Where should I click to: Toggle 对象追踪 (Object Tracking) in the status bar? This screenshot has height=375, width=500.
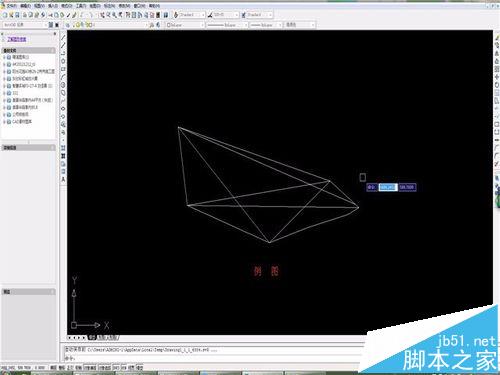[x=105, y=368]
